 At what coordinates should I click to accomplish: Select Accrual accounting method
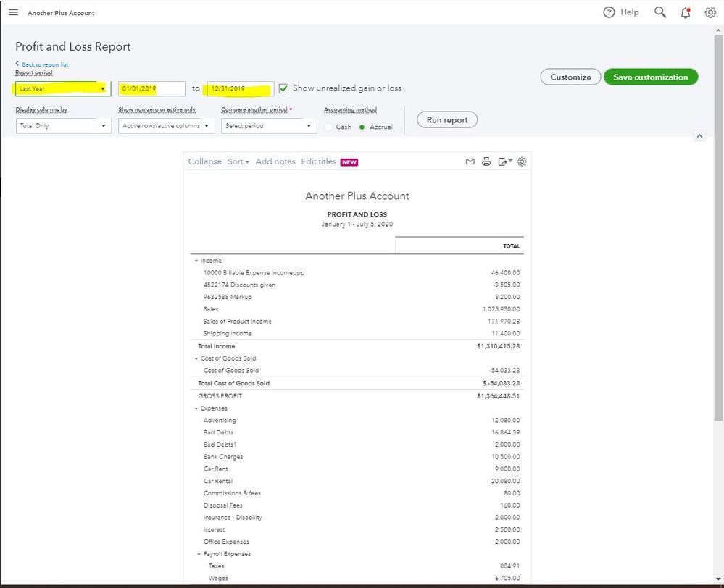point(362,127)
